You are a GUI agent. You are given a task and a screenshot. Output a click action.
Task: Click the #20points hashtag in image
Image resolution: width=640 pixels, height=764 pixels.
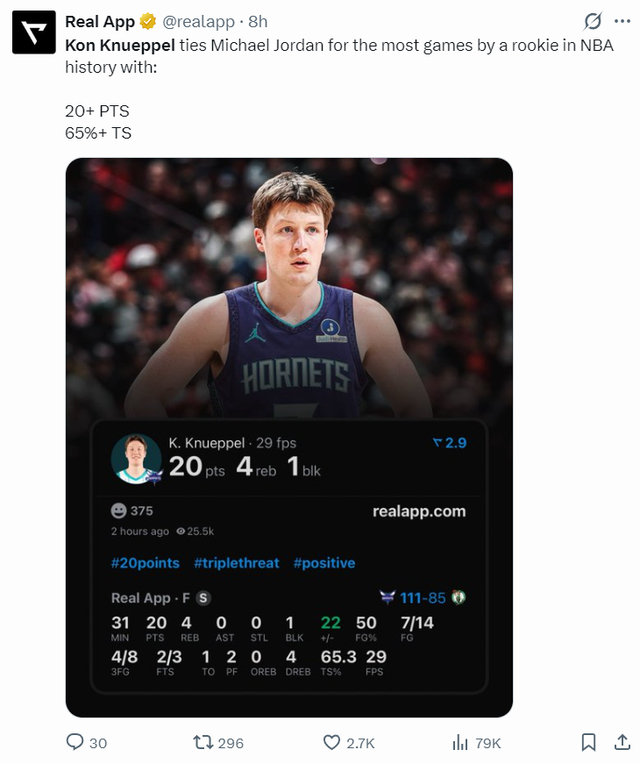(x=145, y=563)
